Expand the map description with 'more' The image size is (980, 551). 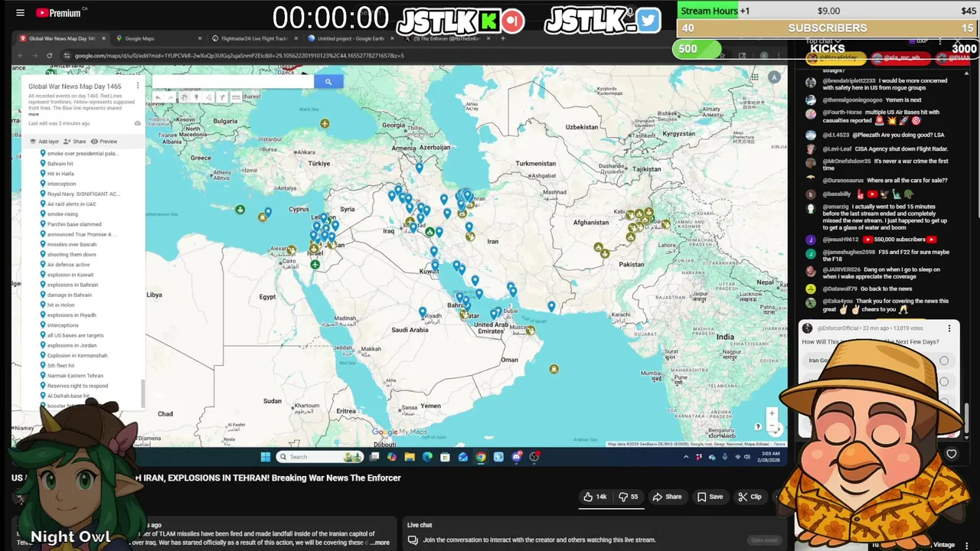34,114
